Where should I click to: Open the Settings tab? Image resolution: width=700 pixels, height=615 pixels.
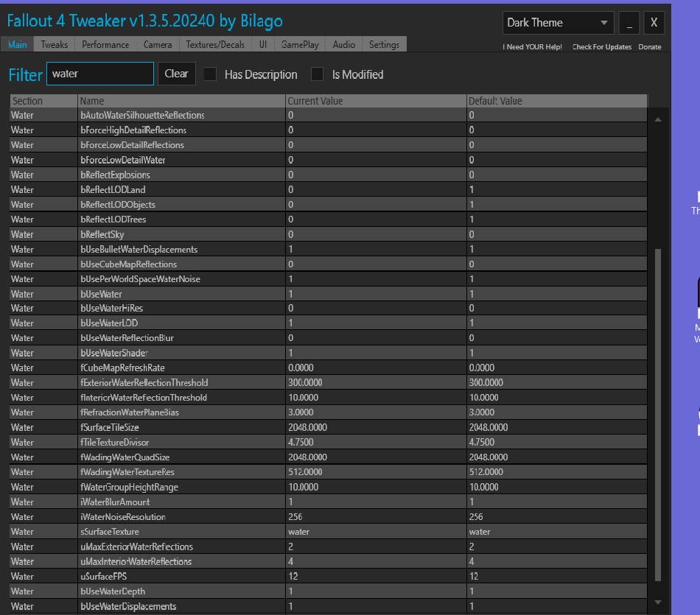[384, 45]
